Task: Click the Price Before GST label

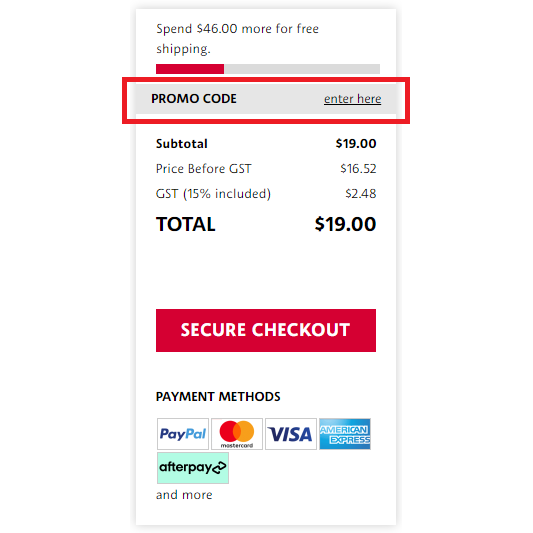Action: point(204,169)
